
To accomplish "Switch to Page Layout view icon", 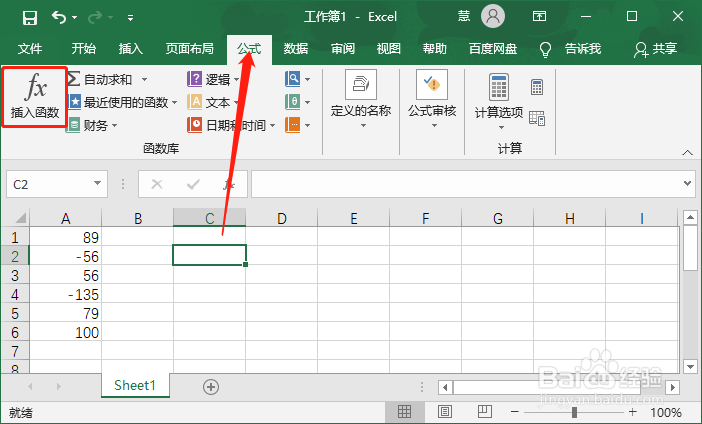I will [x=445, y=411].
